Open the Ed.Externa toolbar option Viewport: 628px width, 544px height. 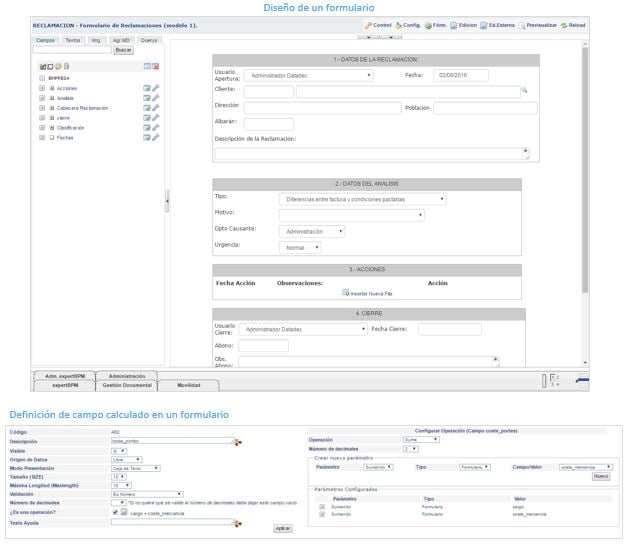pos(497,25)
